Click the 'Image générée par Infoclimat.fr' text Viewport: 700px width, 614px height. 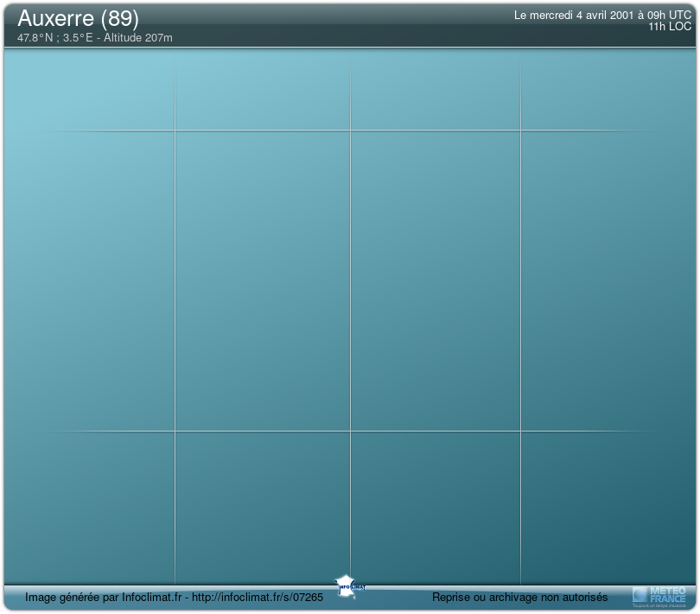pyautogui.click(x=104, y=597)
